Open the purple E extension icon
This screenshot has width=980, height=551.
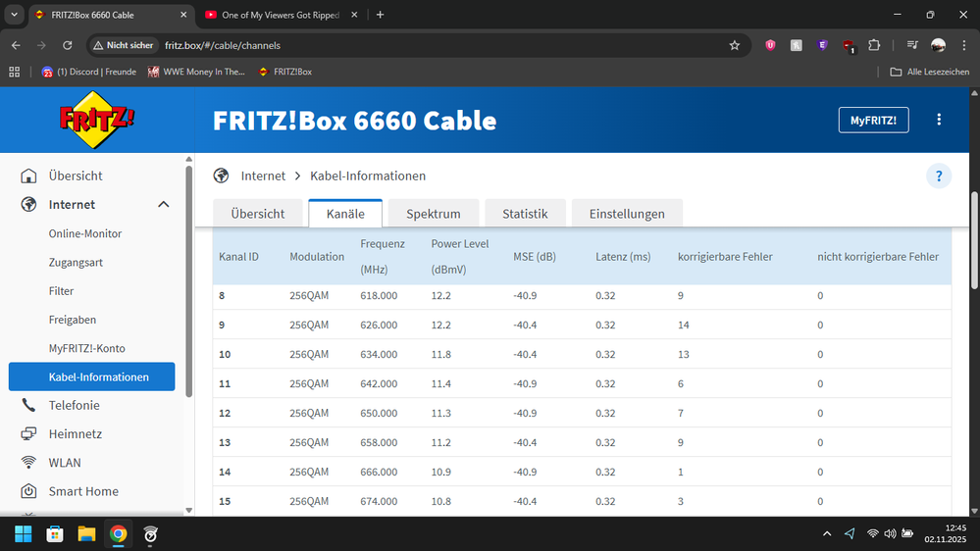[822, 45]
